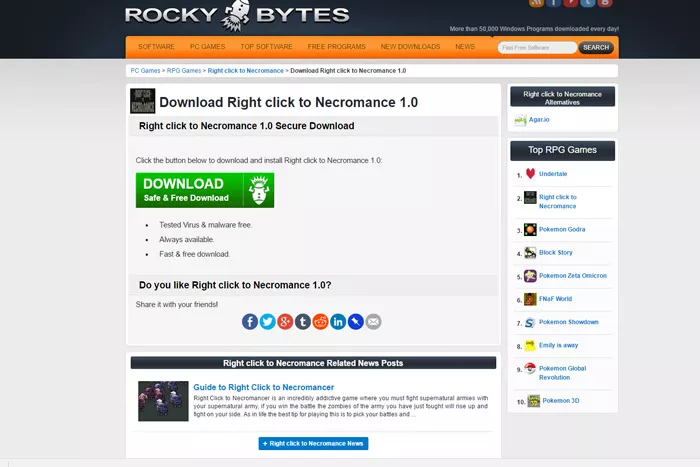Open sidebar Right click to Necromance link
This screenshot has width=700, height=467.
tap(558, 202)
